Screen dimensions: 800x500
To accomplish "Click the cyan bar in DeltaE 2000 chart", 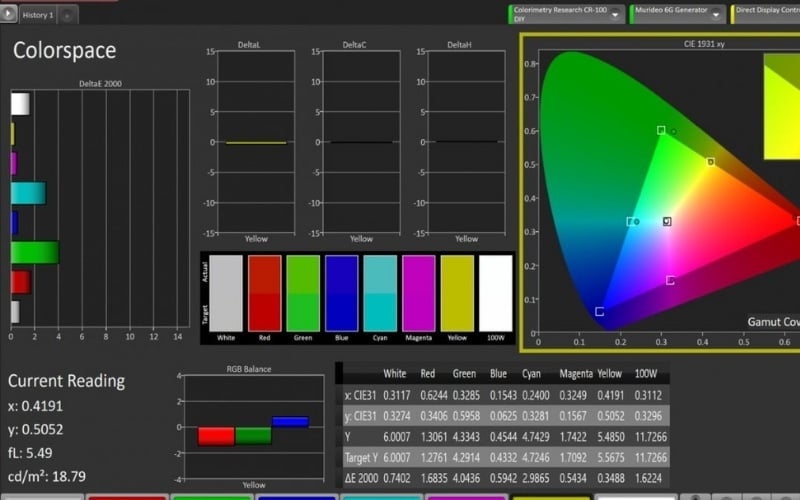I will (x=28, y=193).
